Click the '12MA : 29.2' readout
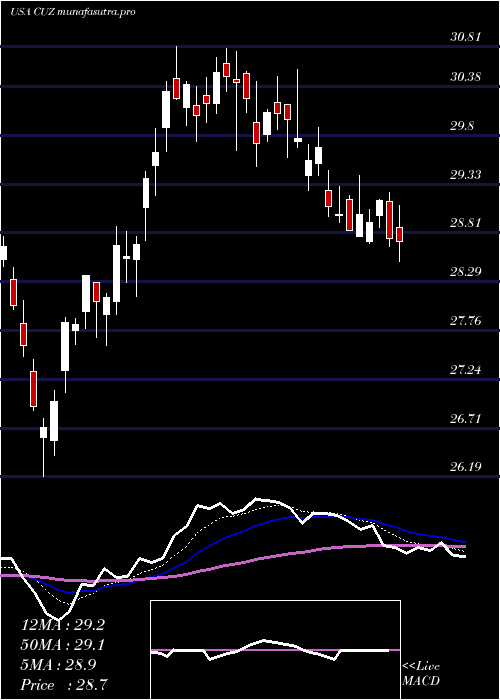This screenshot has height=700, width=500. click(x=63, y=625)
